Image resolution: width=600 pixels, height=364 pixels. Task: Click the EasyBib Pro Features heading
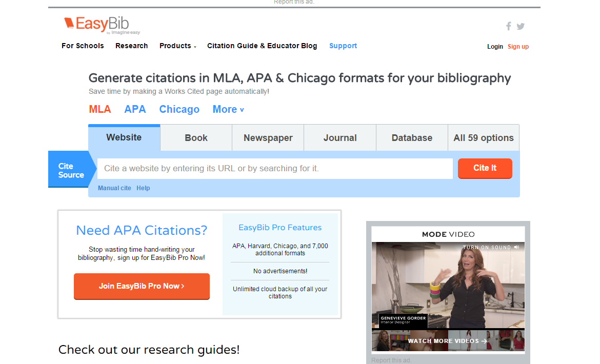280,228
